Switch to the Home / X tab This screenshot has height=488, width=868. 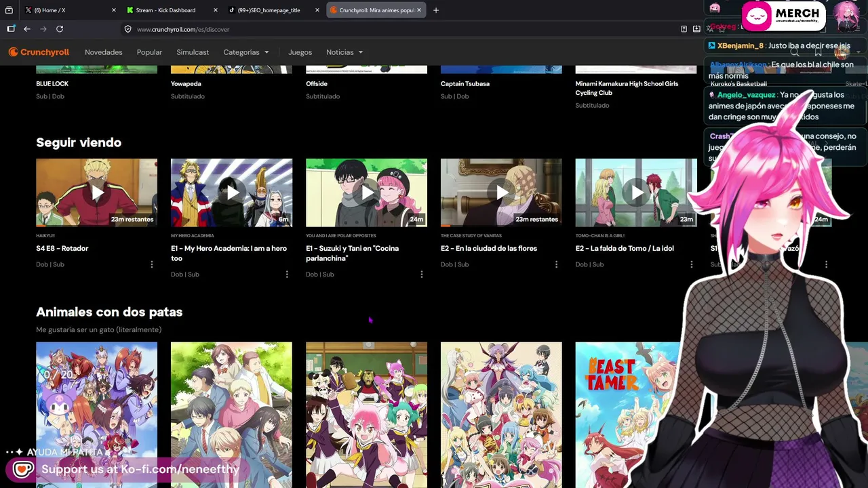tap(69, 10)
